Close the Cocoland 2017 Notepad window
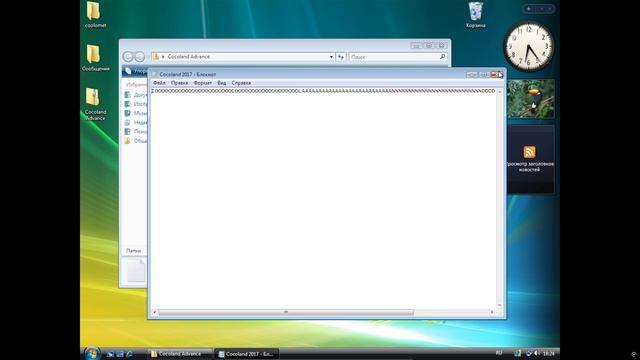640x360 pixels. click(497, 74)
